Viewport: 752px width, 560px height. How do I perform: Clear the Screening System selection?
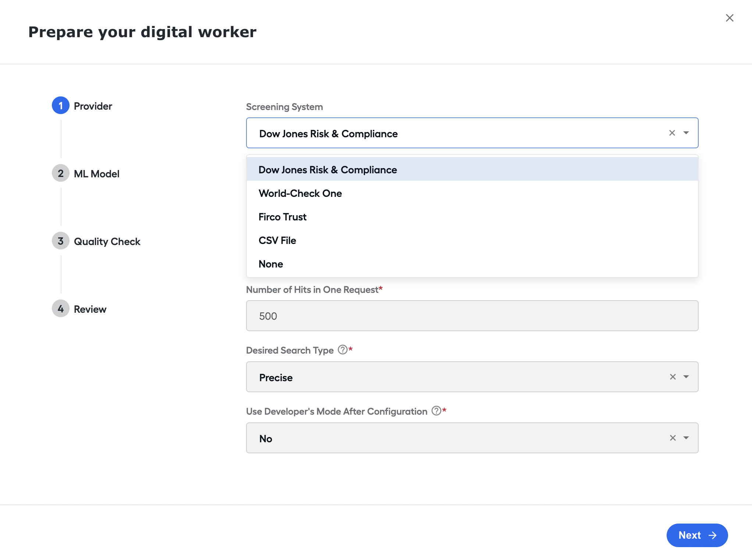672,133
